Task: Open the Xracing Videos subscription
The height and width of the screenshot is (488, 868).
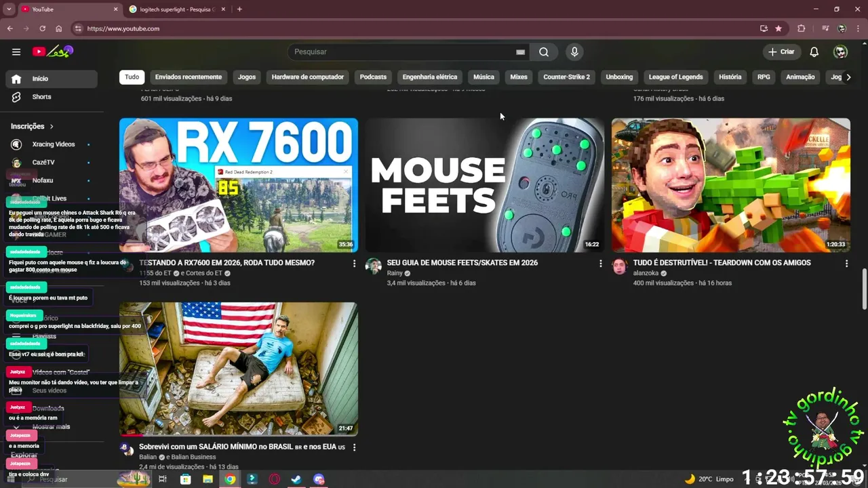Action: point(52,144)
